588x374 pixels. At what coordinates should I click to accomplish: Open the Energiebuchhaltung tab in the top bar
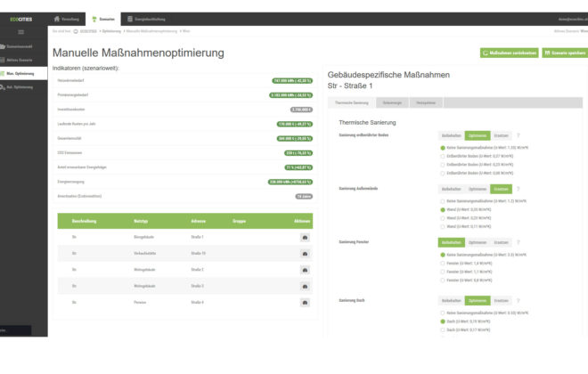[146, 19]
